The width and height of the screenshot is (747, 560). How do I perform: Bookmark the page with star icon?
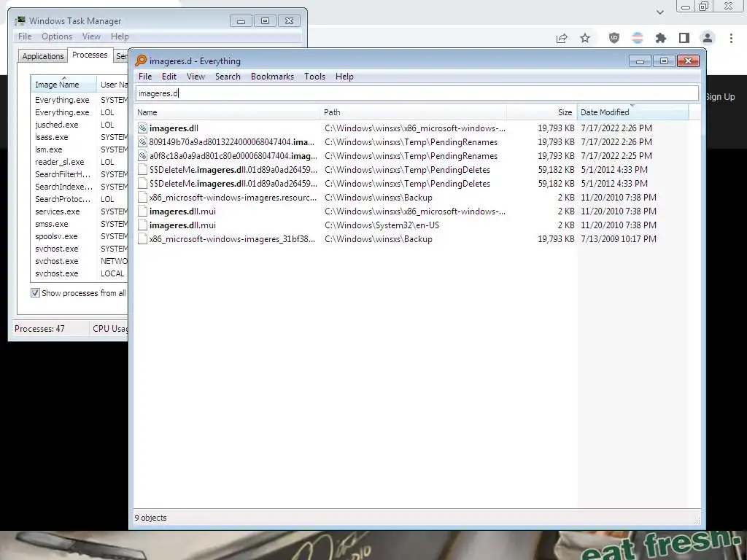pos(585,38)
